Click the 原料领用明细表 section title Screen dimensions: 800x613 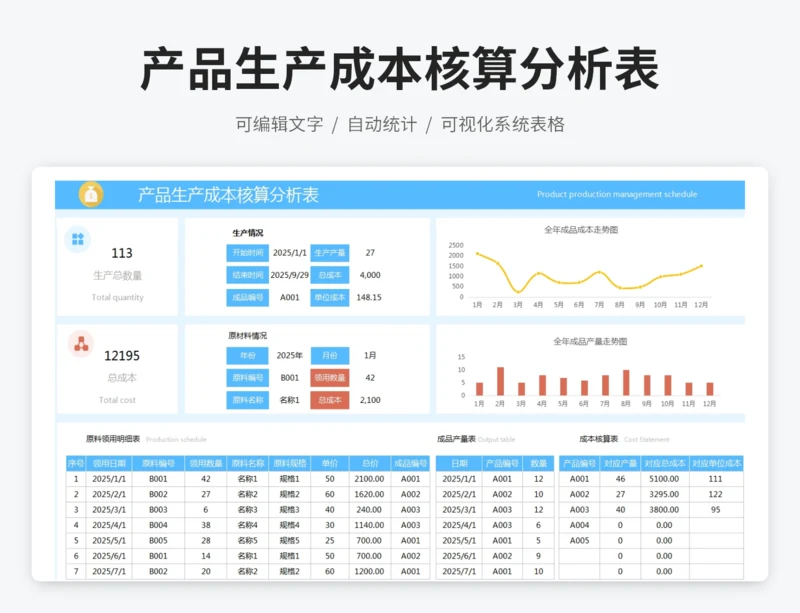pos(113,439)
